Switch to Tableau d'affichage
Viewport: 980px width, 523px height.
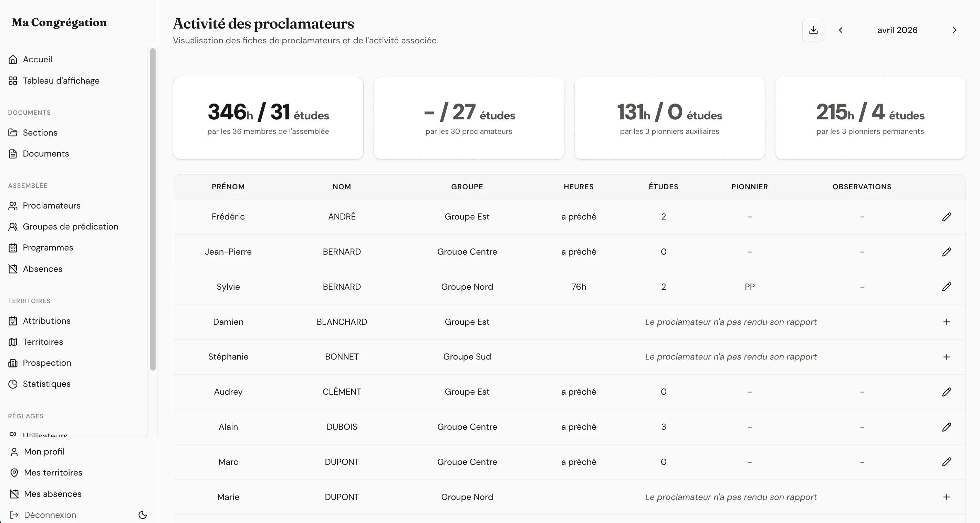click(61, 81)
